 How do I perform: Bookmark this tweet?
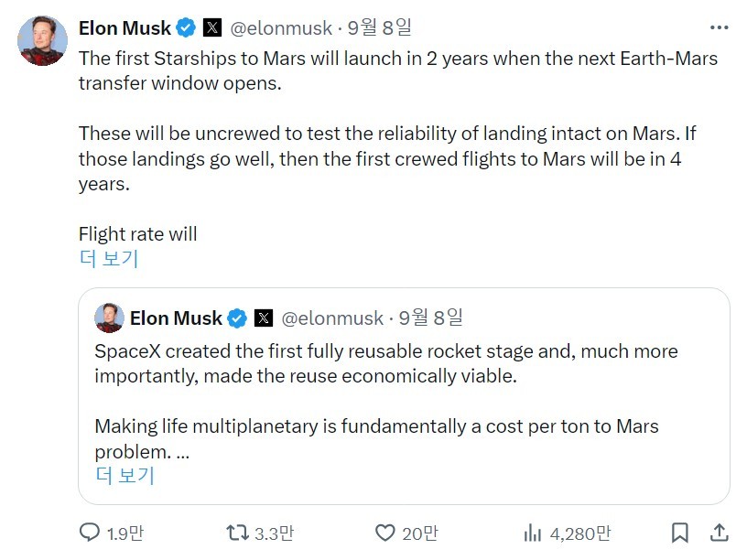point(680,533)
